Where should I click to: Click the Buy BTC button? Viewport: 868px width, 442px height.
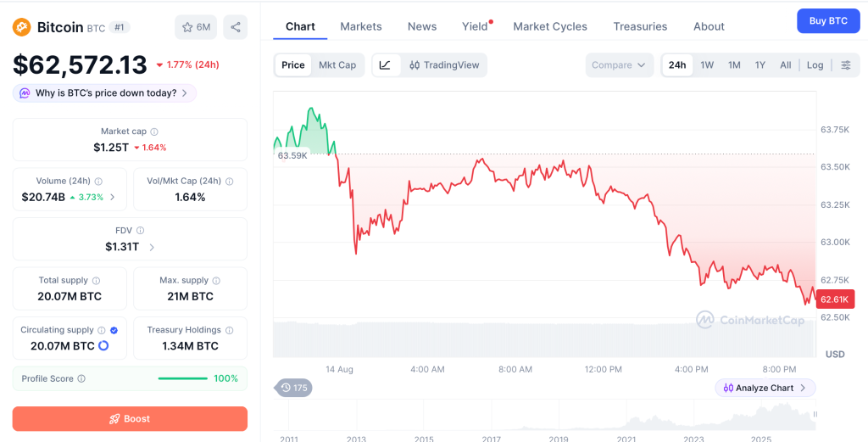pos(828,21)
